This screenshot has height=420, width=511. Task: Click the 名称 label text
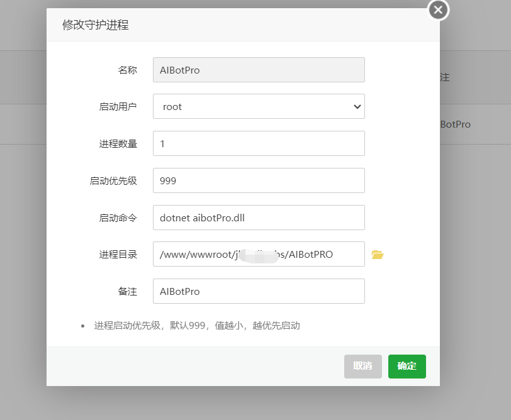pos(127,70)
